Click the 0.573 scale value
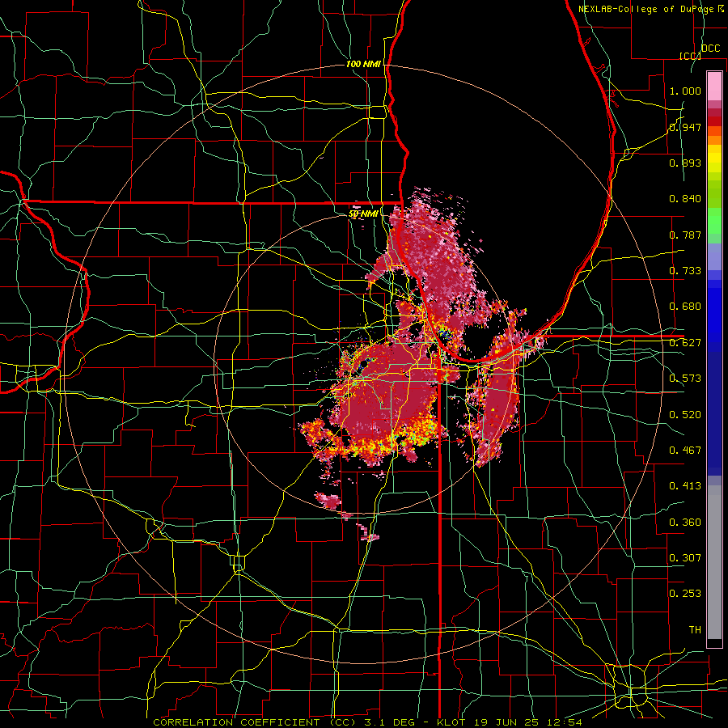The width and height of the screenshot is (728, 728). pos(685,379)
